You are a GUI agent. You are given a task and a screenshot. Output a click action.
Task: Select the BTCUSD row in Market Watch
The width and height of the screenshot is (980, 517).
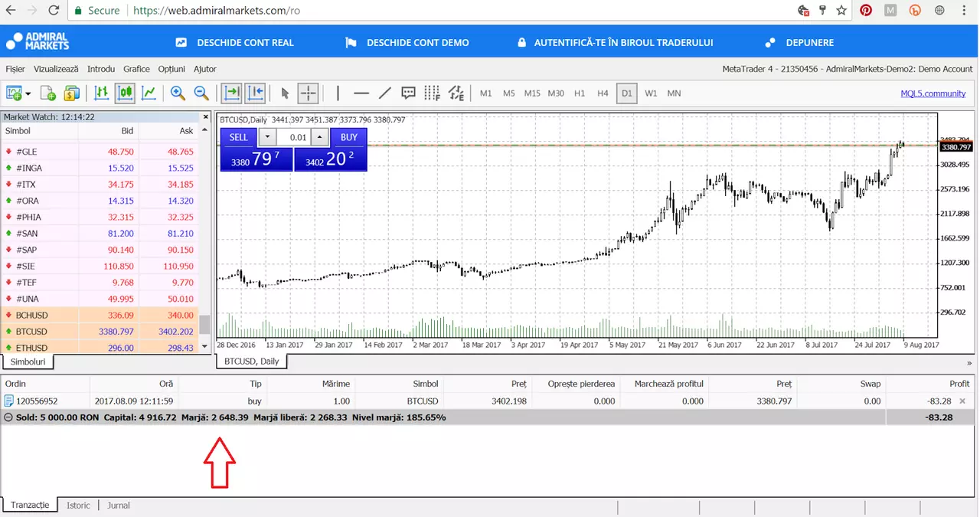pyautogui.click(x=100, y=332)
